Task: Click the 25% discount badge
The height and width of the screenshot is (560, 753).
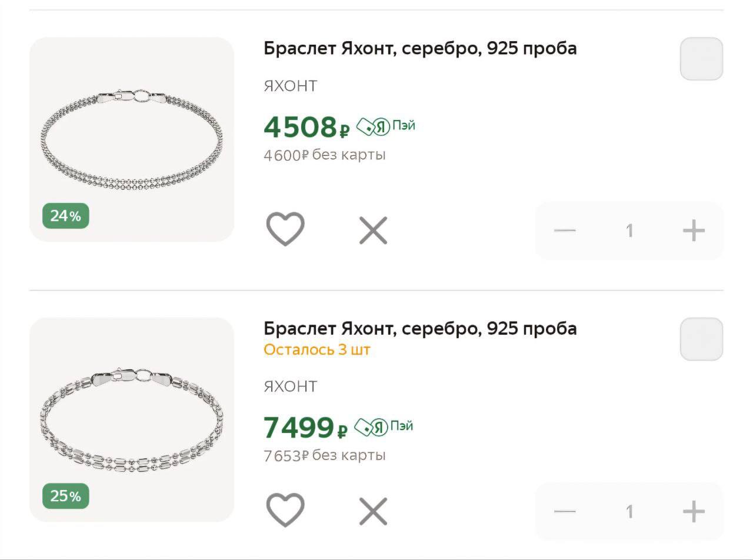Action: (x=65, y=496)
